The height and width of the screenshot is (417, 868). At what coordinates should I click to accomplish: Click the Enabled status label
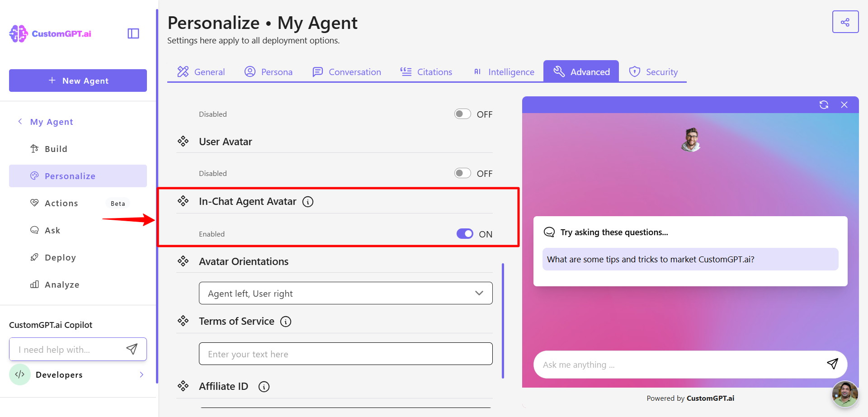(212, 234)
